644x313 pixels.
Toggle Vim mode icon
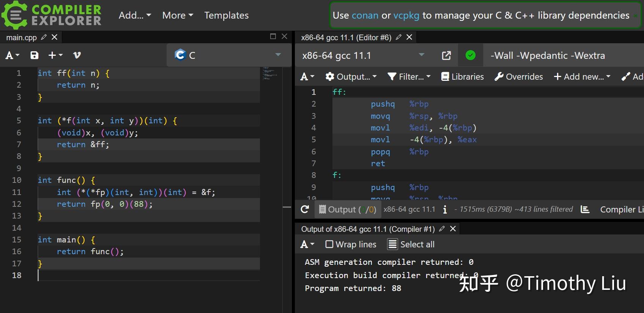(77, 55)
